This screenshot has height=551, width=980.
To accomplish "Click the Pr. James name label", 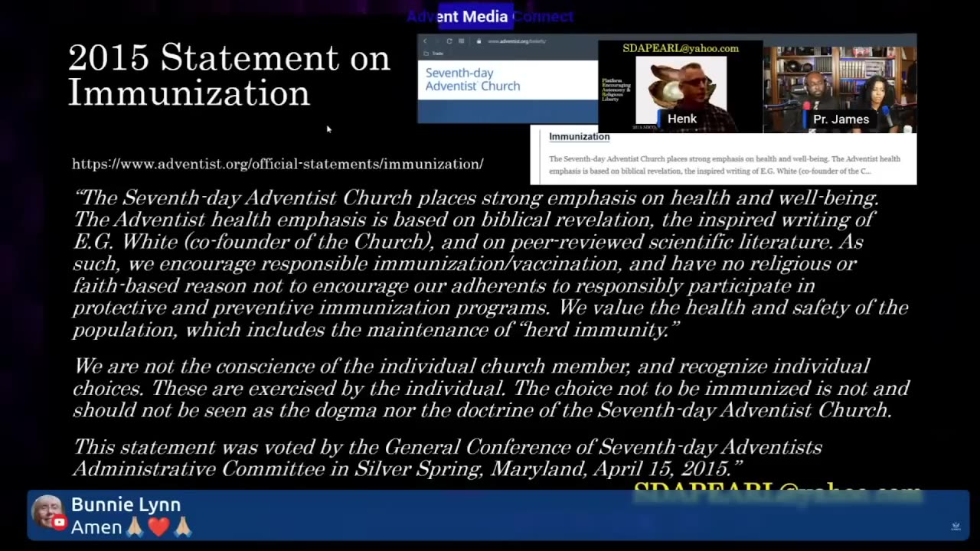I will (841, 119).
